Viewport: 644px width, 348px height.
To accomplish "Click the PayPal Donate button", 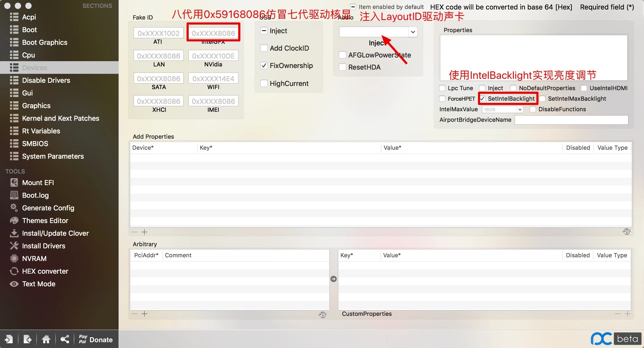I will click(x=96, y=339).
